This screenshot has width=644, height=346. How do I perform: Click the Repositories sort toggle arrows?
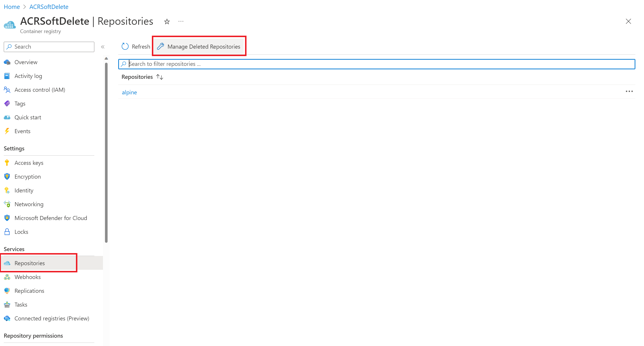click(159, 77)
